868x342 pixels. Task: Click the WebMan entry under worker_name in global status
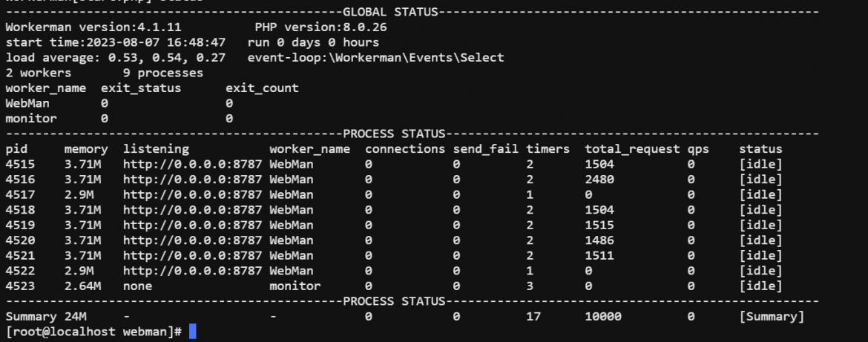(27, 103)
